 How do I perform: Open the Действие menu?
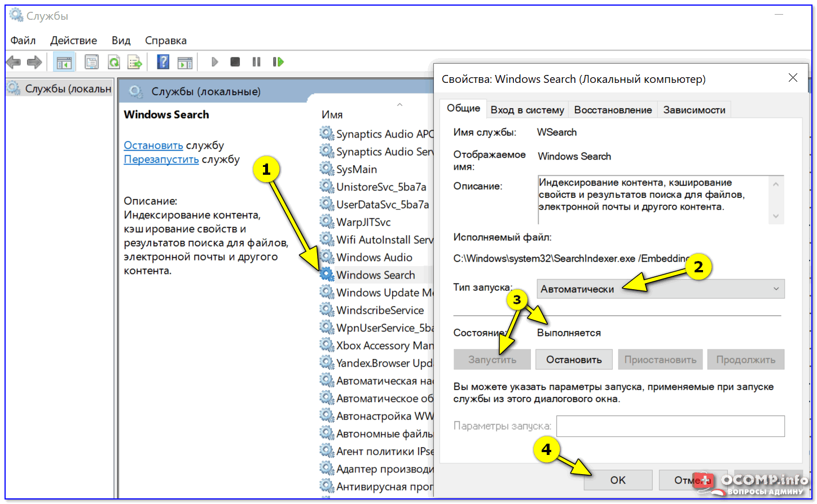click(x=73, y=41)
